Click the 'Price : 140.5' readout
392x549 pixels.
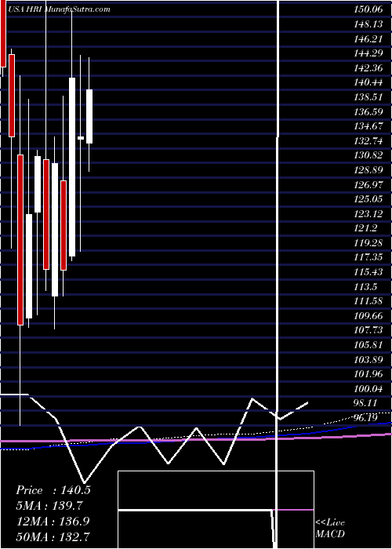coord(53,490)
